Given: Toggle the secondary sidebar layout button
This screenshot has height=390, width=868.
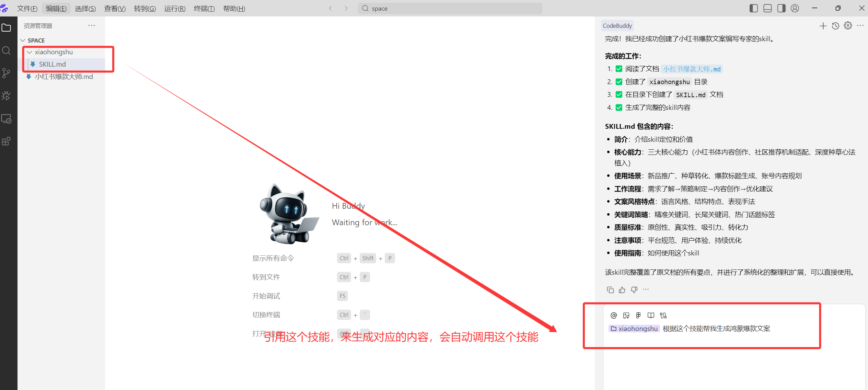Looking at the screenshot, I should coord(781,8).
